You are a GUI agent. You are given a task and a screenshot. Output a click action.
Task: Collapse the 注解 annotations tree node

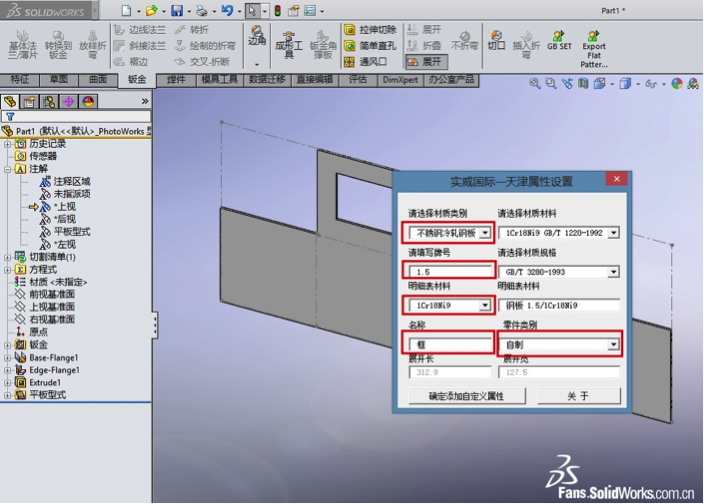8,170
